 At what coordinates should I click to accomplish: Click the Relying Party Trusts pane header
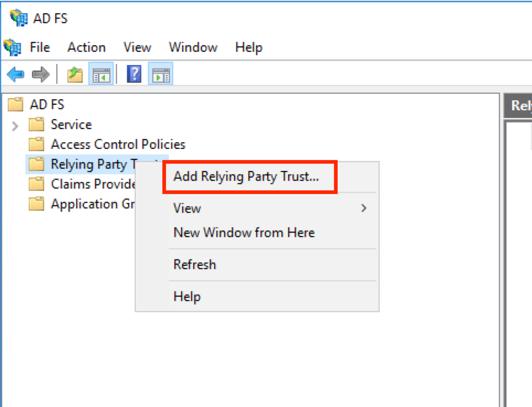click(x=519, y=105)
